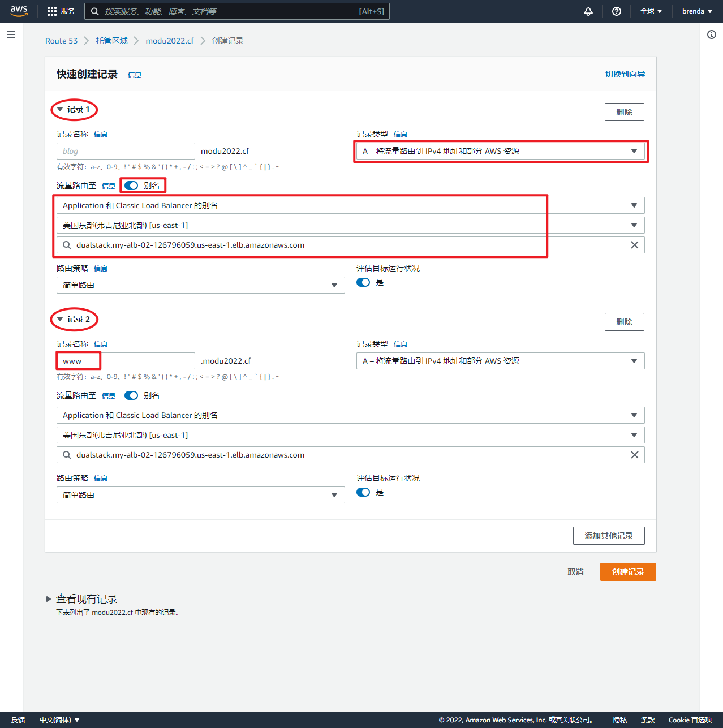Open the notifications bell
Viewport: 723px width, 728px height.
click(x=588, y=11)
